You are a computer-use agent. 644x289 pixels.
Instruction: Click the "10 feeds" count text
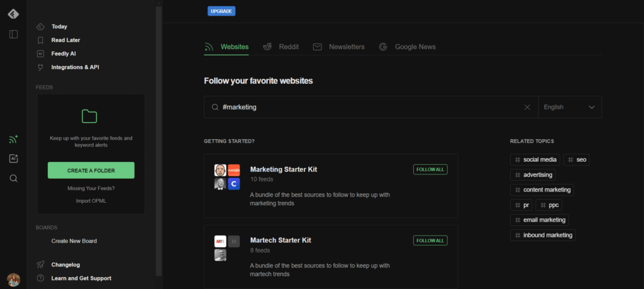click(262, 179)
